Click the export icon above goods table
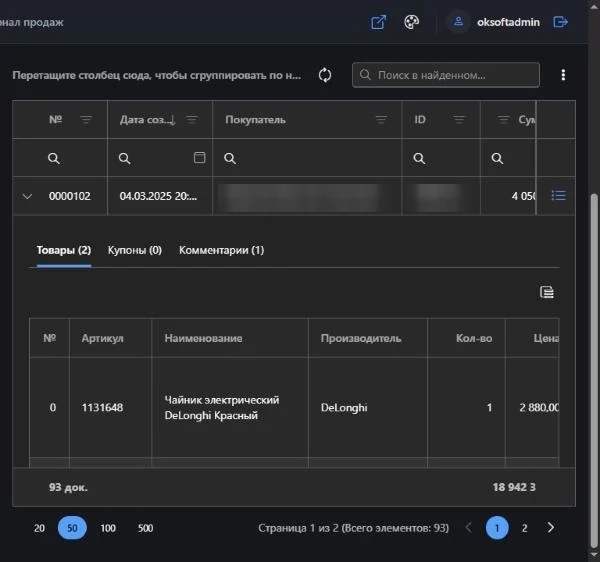The width and height of the screenshot is (600, 562). pos(546,292)
